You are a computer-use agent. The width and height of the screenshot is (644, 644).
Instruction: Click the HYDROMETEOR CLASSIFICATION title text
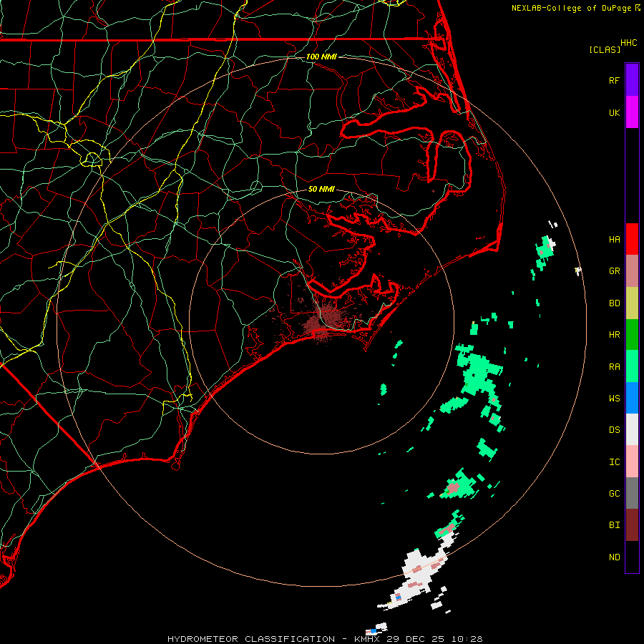(x=251, y=639)
